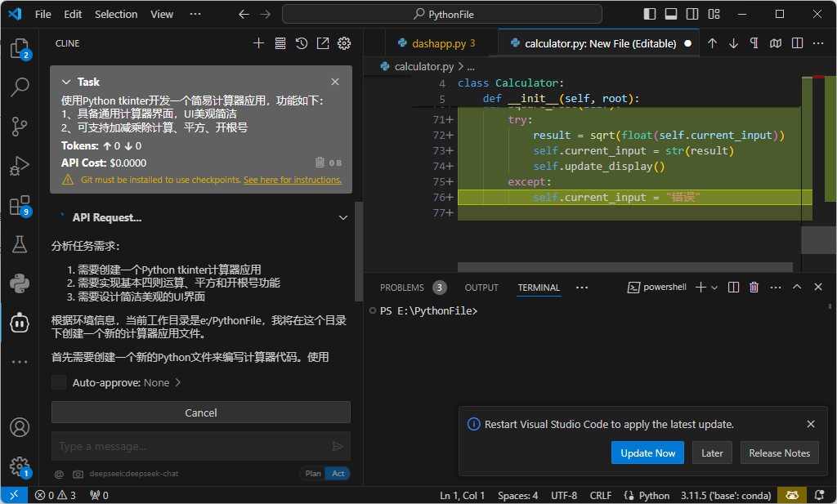Open the Testing flask view

pos(20,244)
